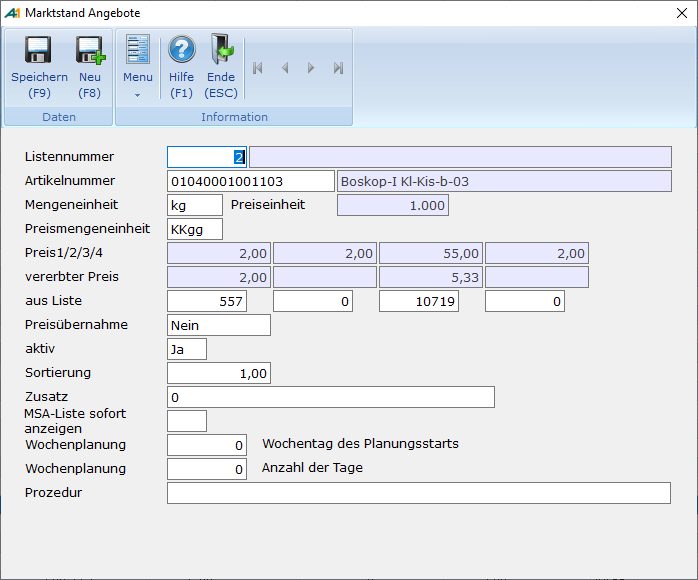Click the Preiseinheit label
This screenshot has height=580, width=698.
tap(268, 205)
